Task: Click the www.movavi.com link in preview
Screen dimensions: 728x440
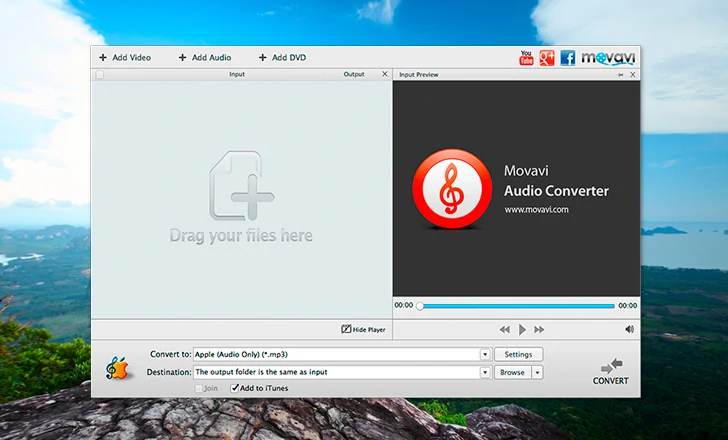Action: (536, 209)
